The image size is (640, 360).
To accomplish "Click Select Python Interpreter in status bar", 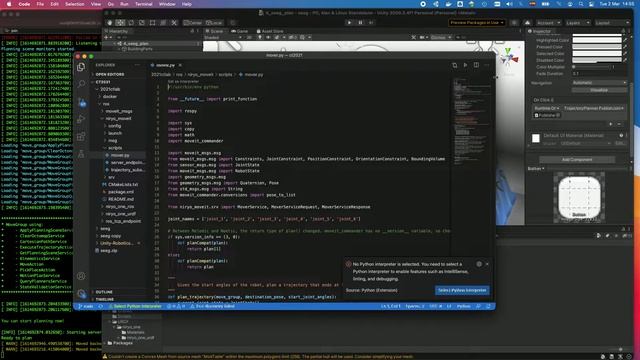I will 135,306.
